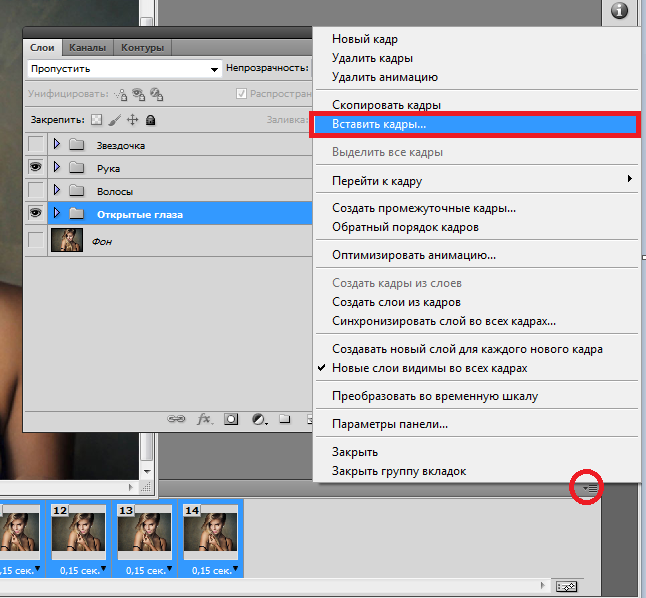
Task: Open animation panel flyout menu button
Action: (x=590, y=488)
